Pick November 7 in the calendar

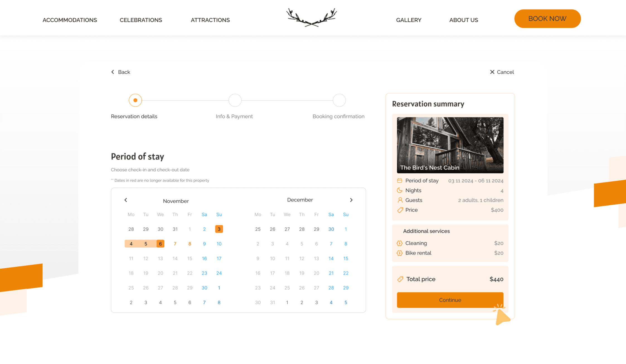[x=175, y=244]
